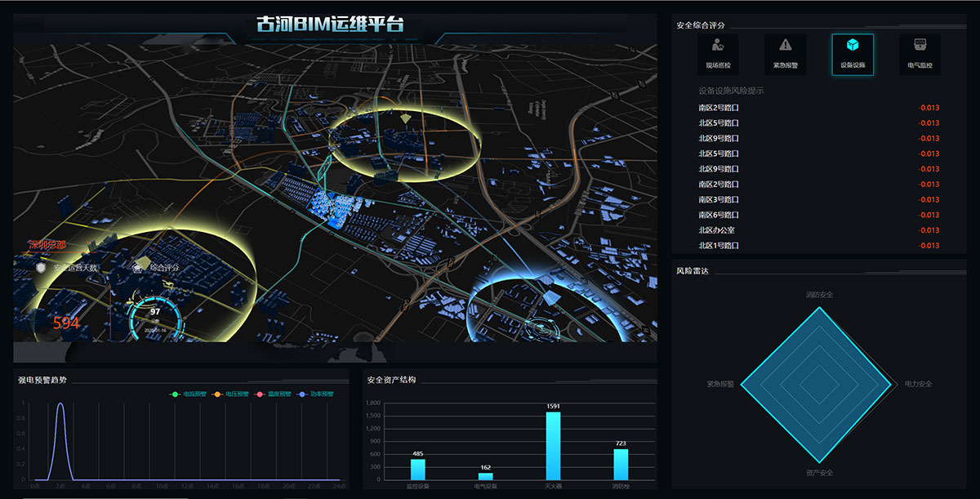This screenshot has width=980, height=499.
Task: Open the 现场巡检 inspection icon
Action: [x=718, y=47]
